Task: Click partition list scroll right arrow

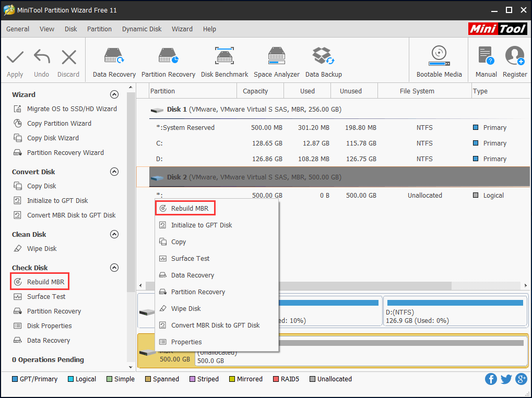Action: point(526,285)
